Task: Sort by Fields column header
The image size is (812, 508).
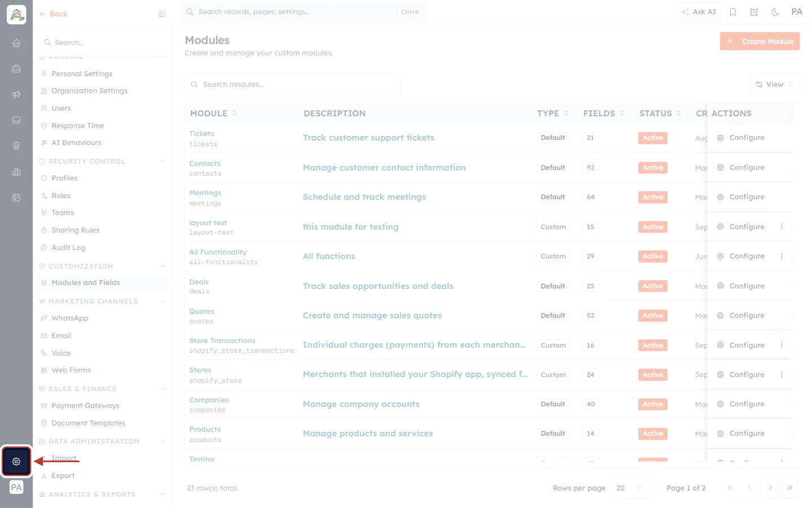Action: 603,113
